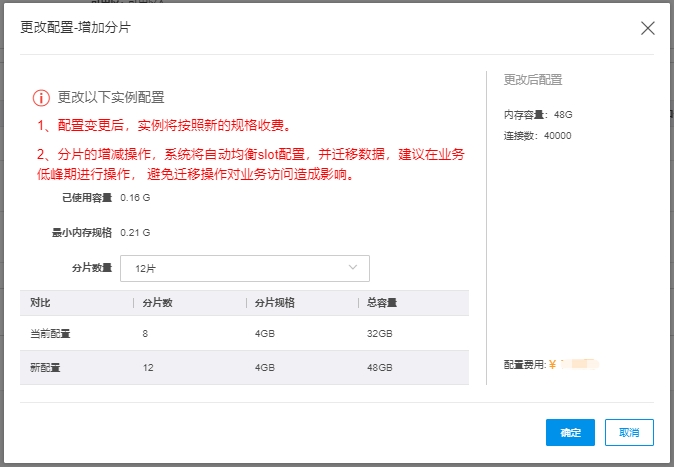The image size is (674, 467).
Task: Click the 对比 column header
Action: [41, 303]
